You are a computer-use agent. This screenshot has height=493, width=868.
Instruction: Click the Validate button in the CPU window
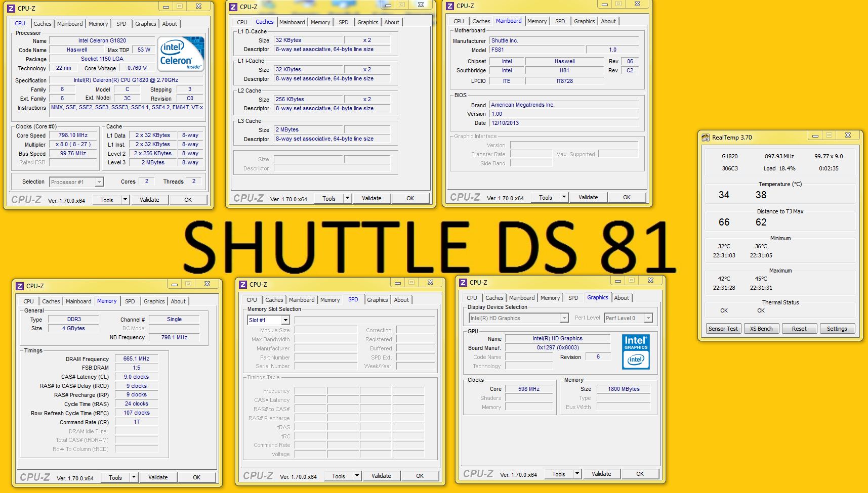(x=149, y=199)
